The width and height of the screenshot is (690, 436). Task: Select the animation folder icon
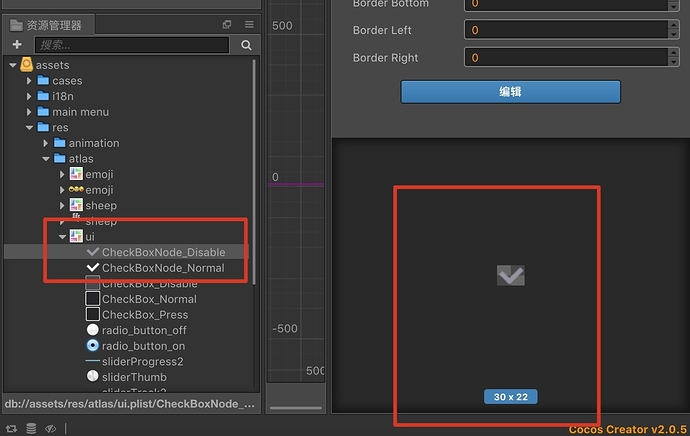[59, 143]
